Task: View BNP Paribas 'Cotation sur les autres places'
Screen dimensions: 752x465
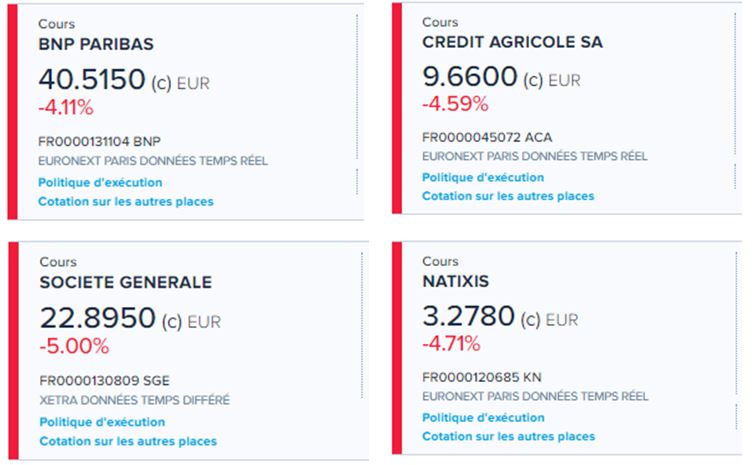Action: [x=125, y=202]
